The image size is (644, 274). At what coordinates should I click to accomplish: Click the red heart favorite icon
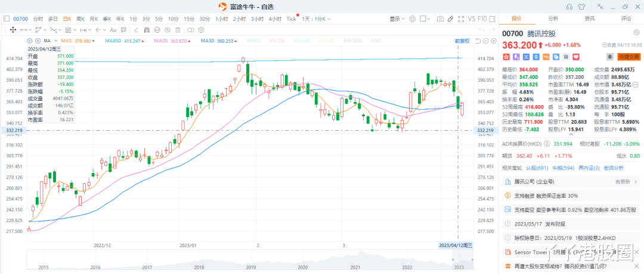pos(576,57)
